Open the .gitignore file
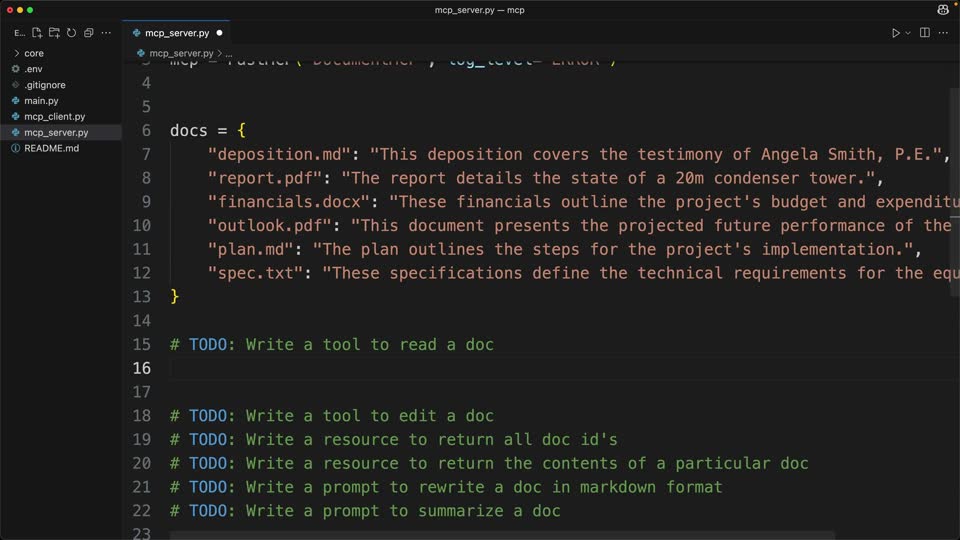Image resolution: width=960 pixels, height=540 pixels. (x=61, y=85)
